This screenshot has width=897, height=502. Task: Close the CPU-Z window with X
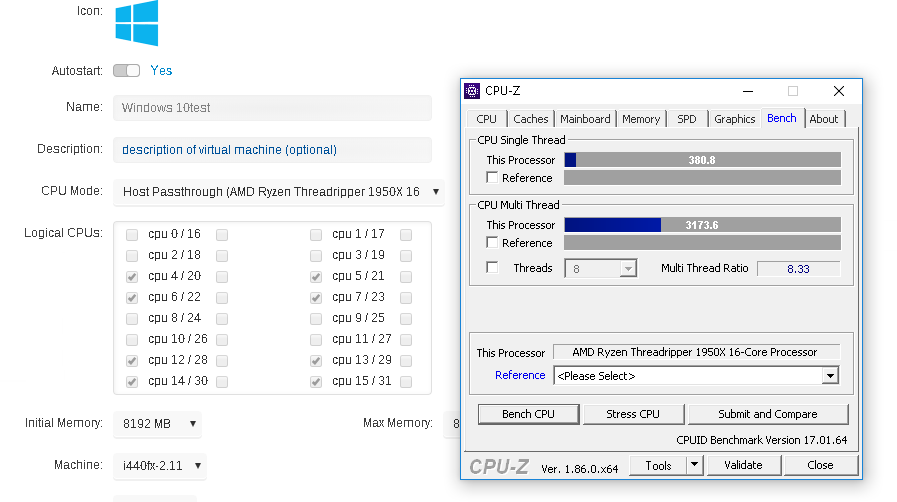tap(839, 91)
